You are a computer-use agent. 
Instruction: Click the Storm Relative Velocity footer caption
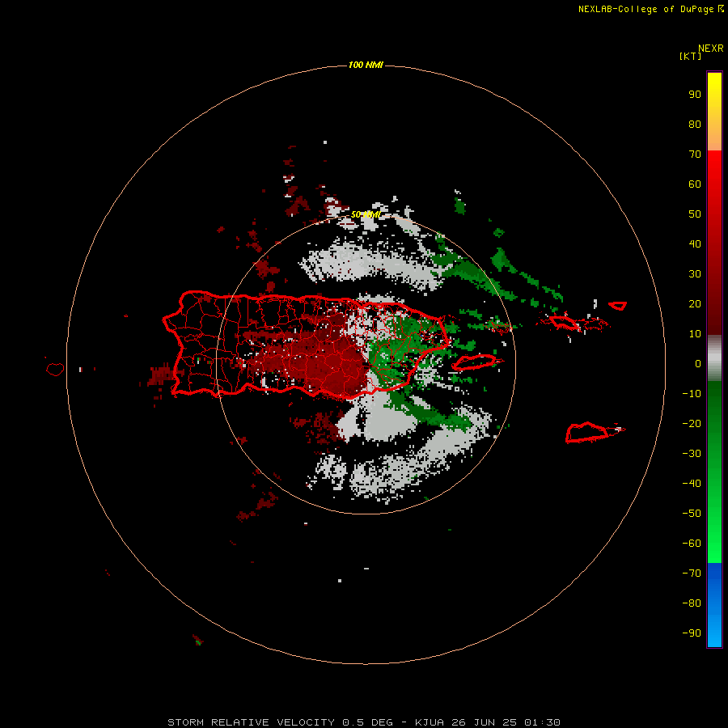coord(363,722)
